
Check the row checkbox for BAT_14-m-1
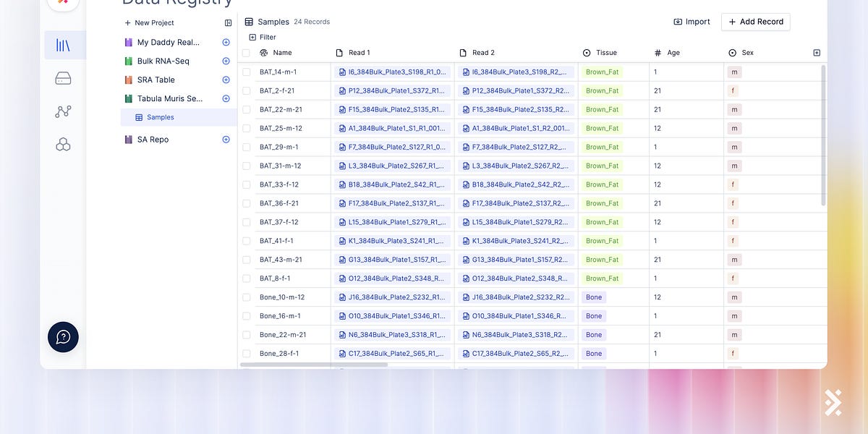pos(246,72)
